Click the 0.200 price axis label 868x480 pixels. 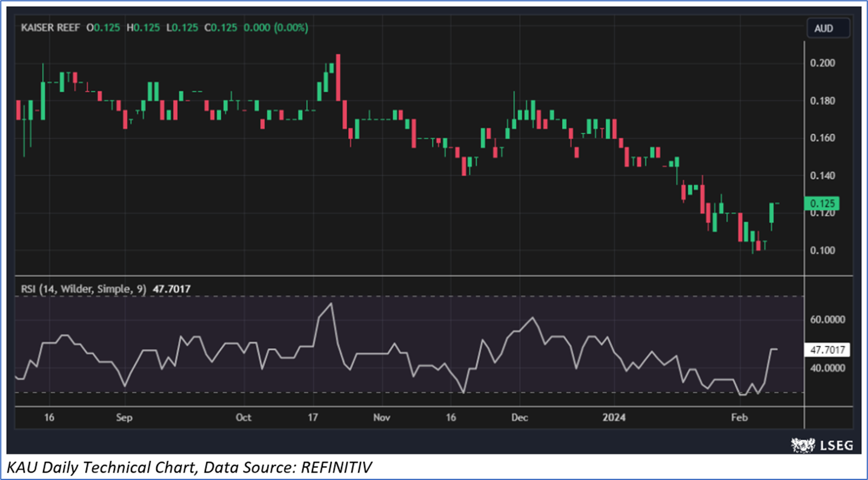[x=824, y=63]
